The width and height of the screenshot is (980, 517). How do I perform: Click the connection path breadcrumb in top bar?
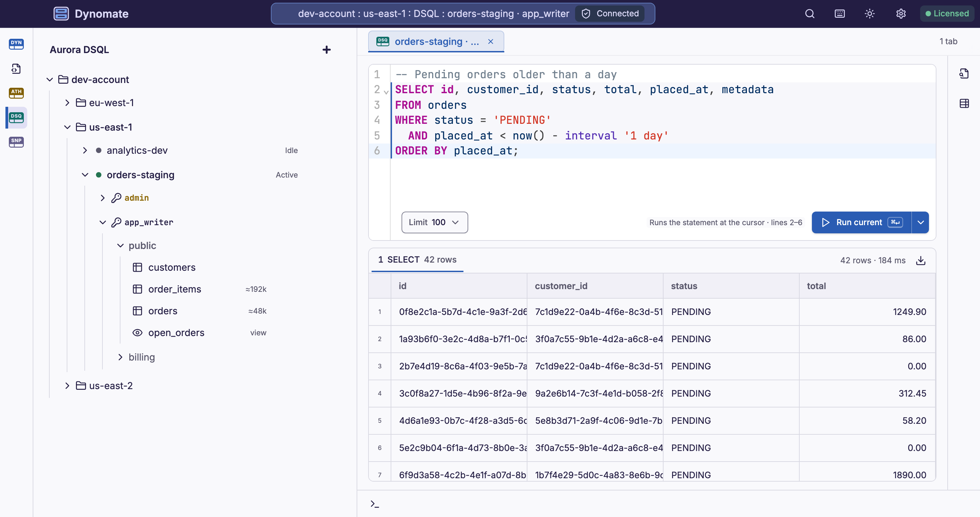(x=433, y=14)
